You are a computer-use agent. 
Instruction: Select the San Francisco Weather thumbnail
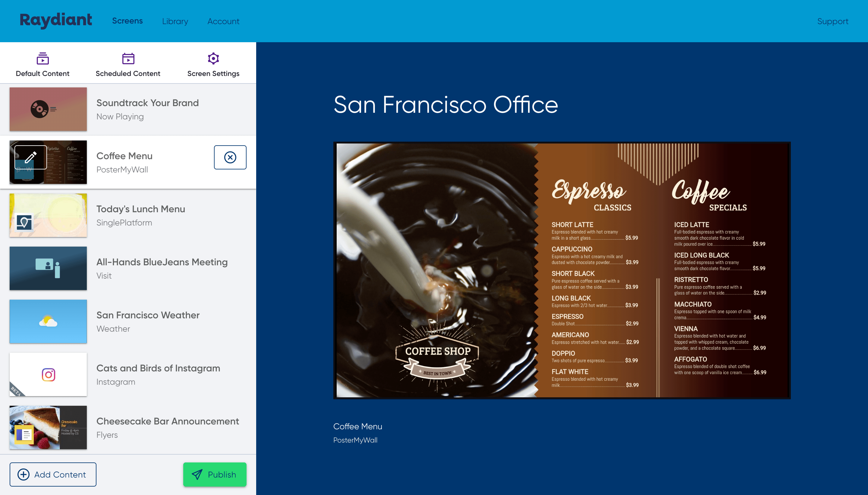tap(48, 321)
